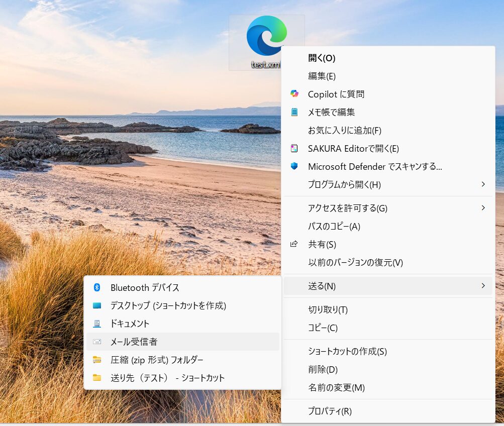Select 共有(S) menu entry
The width and height of the screenshot is (504, 426).
coord(388,245)
